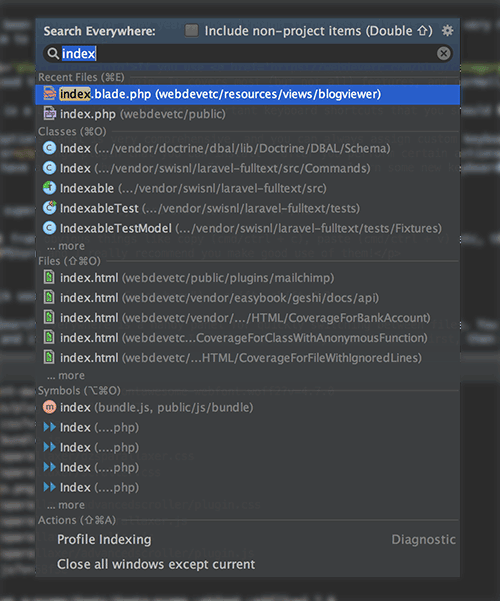The width and height of the screenshot is (500, 601).
Task: Click class icon beside IndexableTestModel
Action: click(x=49, y=228)
